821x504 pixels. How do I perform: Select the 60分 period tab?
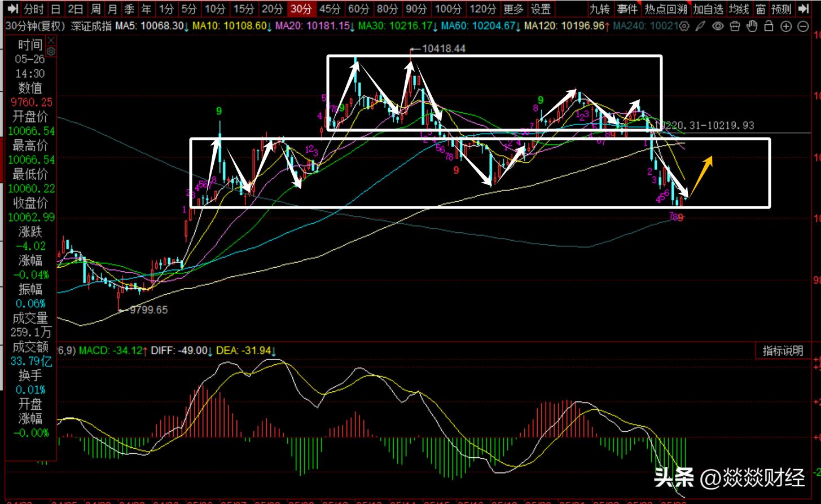tap(359, 9)
